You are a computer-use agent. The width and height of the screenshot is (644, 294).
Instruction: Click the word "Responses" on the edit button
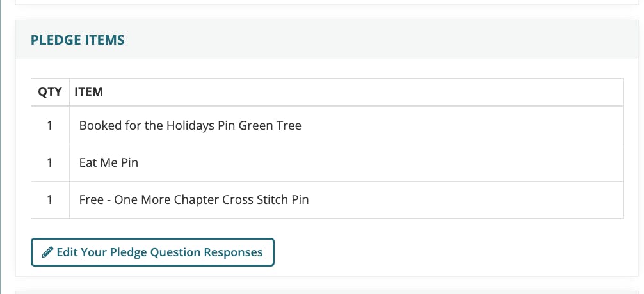(233, 252)
